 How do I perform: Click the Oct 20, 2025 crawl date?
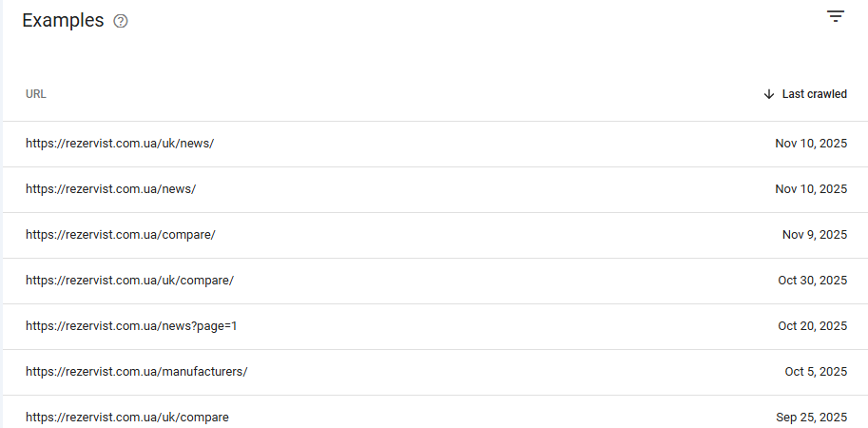(812, 326)
